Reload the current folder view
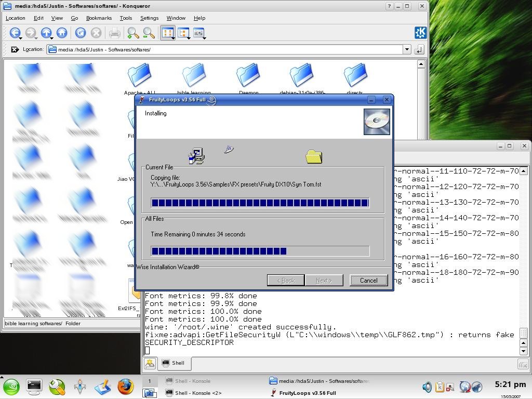Viewport: 532px width, 399px height. click(x=80, y=33)
